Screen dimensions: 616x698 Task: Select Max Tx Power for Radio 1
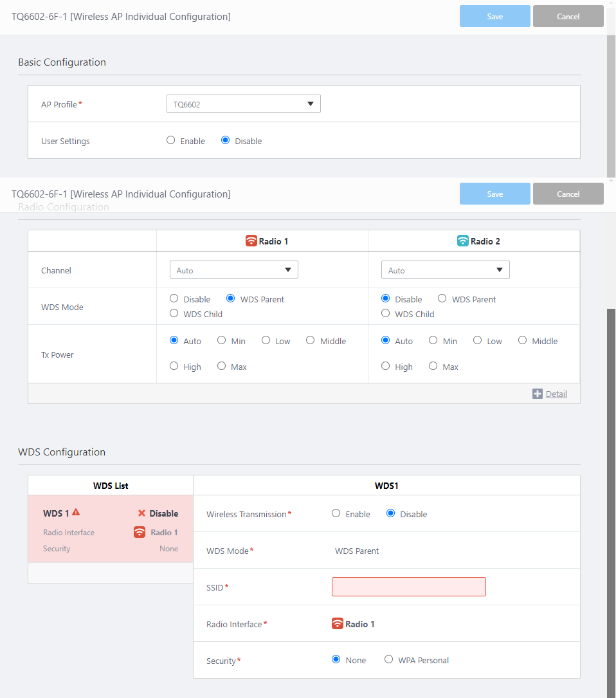(222, 366)
